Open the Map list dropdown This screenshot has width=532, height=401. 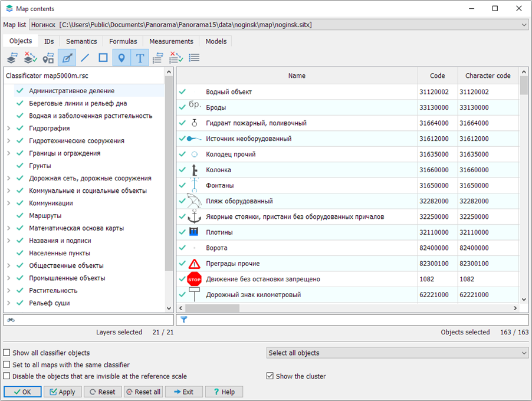[524, 25]
